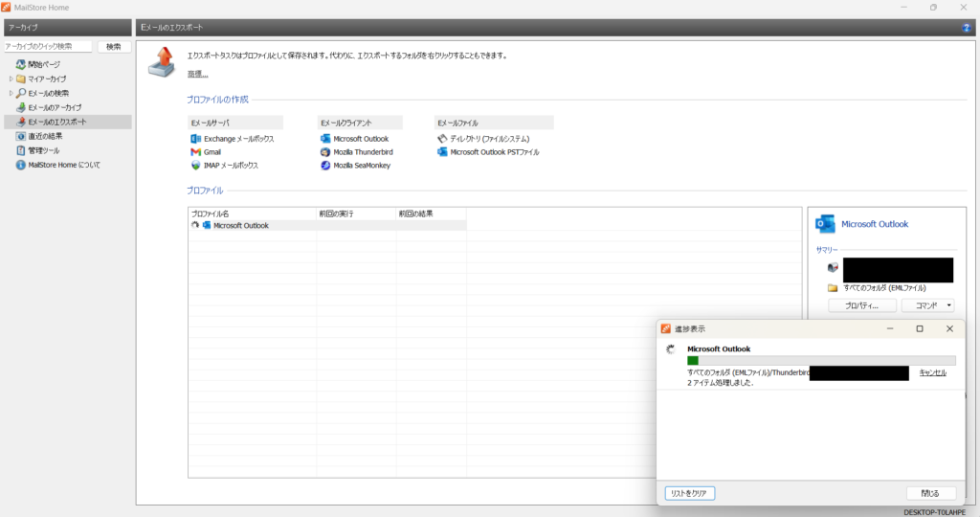The width and height of the screenshot is (980, 517).
Task: Click the 閉じる button
Action: coord(930,493)
